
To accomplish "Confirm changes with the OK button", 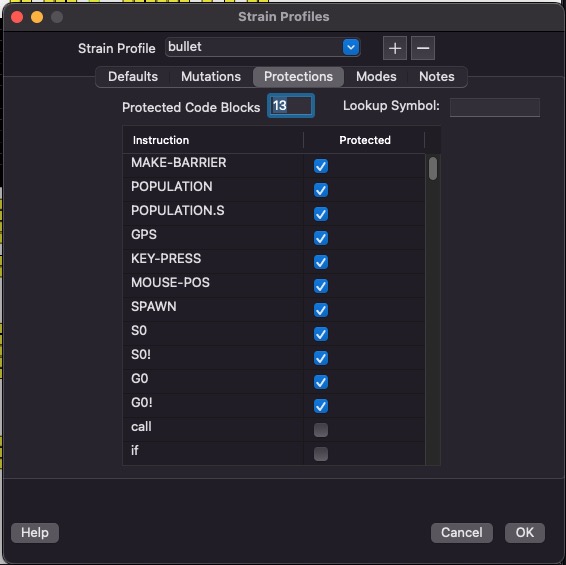I will (x=524, y=533).
